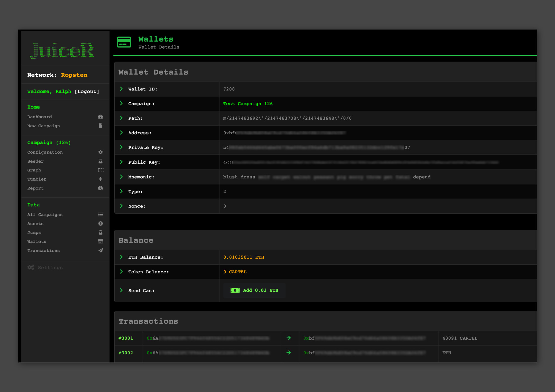The image size is (555, 392).
Task: Open Dashboard from the sidebar
Action: click(x=40, y=117)
